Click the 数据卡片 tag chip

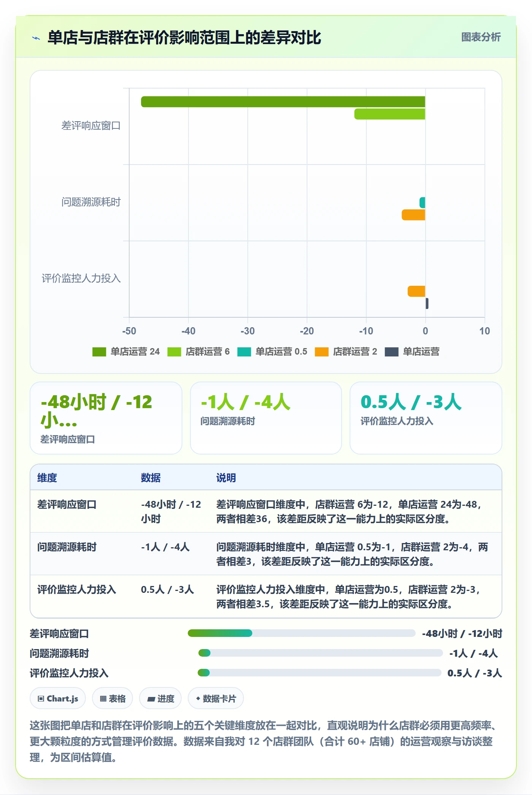point(216,698)
